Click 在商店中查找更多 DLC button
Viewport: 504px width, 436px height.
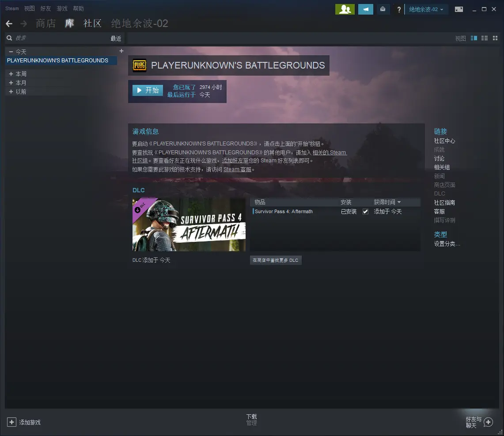click(x=276, y=260)
